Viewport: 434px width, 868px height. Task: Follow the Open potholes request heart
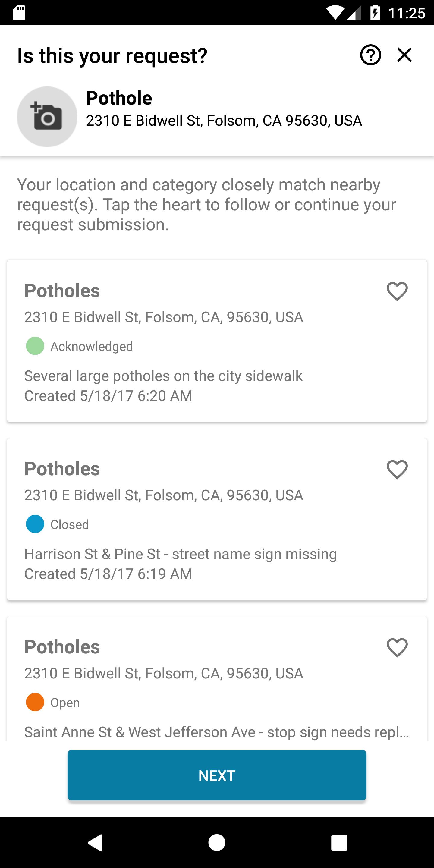397,647
